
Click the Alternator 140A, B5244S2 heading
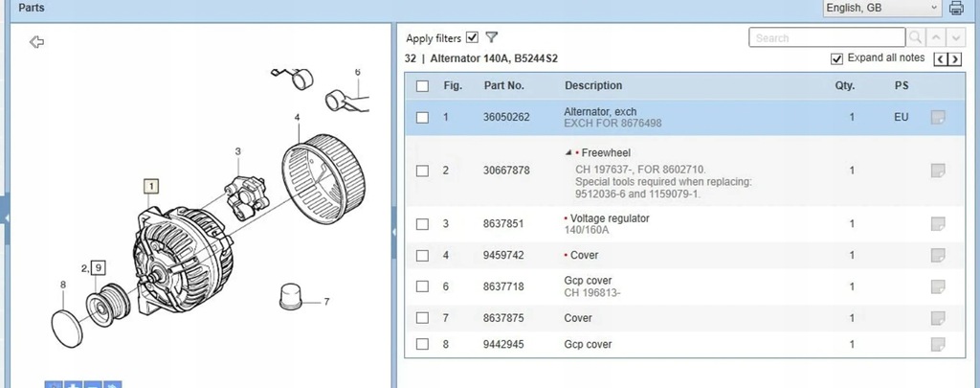pyautogui.click(x=494, y=58)
